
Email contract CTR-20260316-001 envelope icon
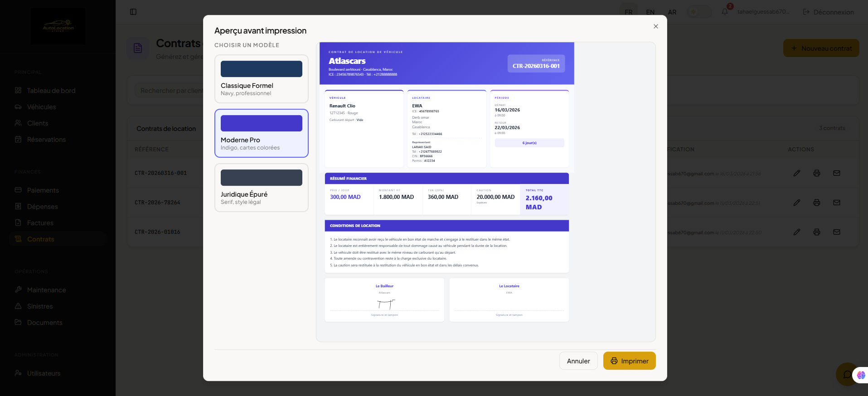click(x=837, y=173)
